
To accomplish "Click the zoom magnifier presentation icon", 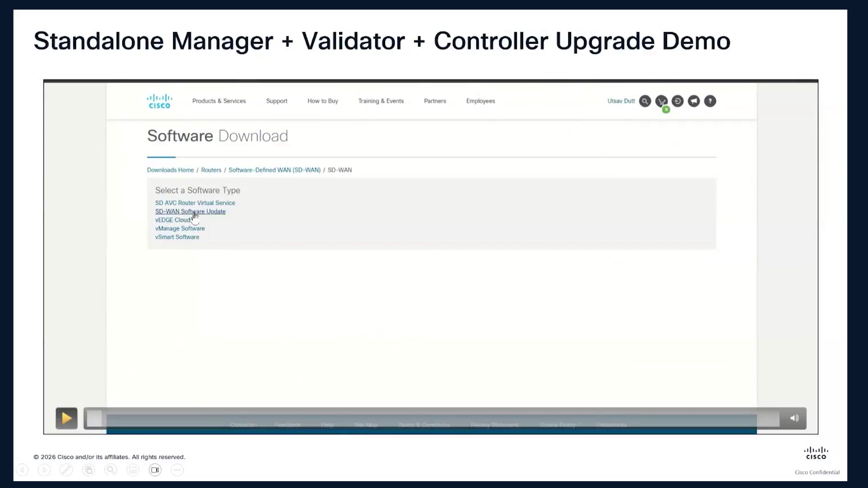I will (x=111, y=470).
